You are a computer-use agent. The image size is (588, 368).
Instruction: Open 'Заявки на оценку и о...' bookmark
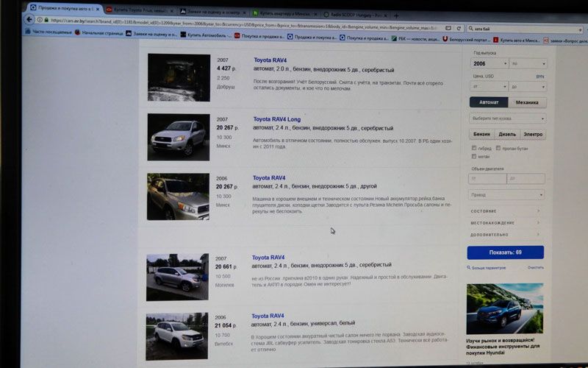[151, 34]
